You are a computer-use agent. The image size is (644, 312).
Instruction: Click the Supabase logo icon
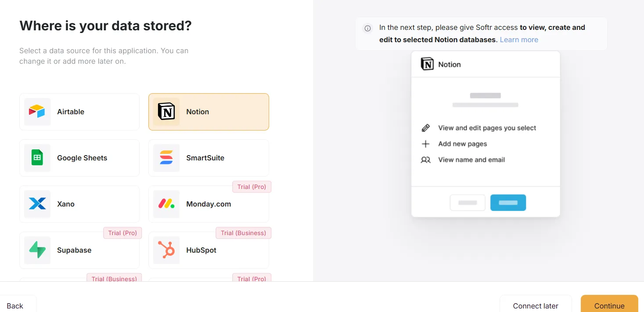pyautogui.click(x=37, y=250)
